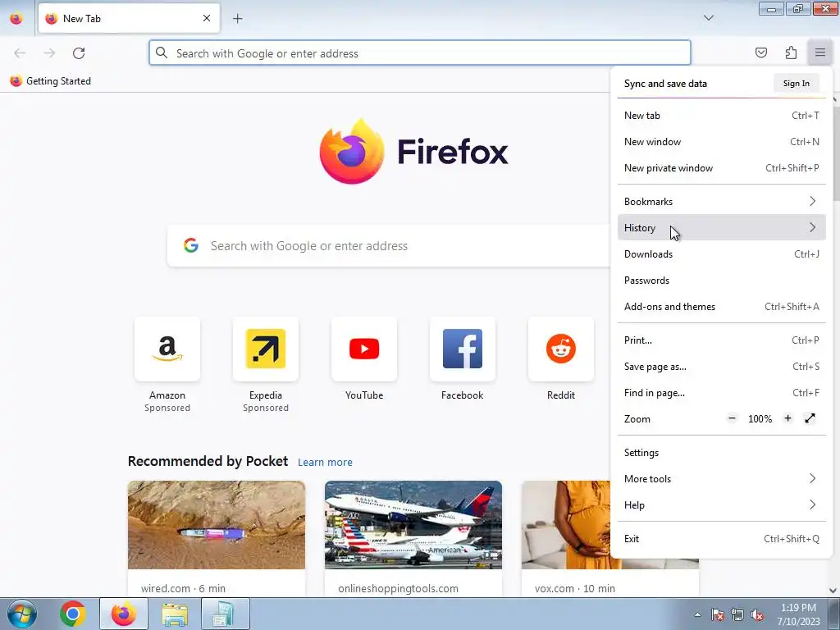Open the Firefox application menu hamburger icon

coord(819,52)
